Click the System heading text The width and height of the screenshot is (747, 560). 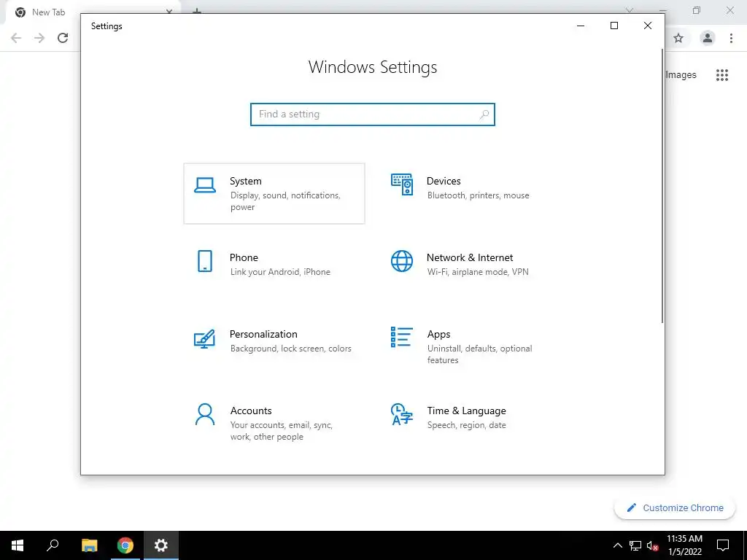(x=246, y=181)
